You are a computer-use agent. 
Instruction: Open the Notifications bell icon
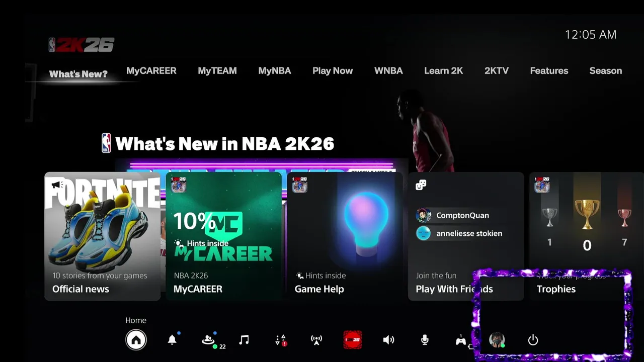(x=172, y=340)
